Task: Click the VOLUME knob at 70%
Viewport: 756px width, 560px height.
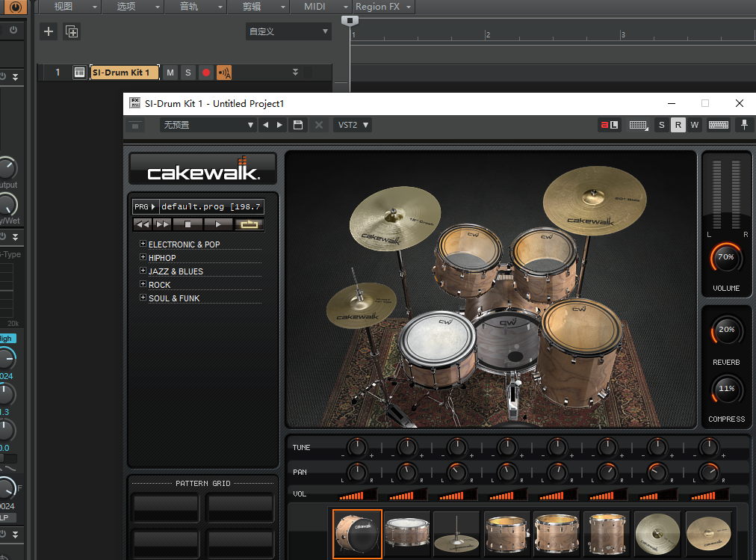Action: pyautogui.click(x=726, y=258)
